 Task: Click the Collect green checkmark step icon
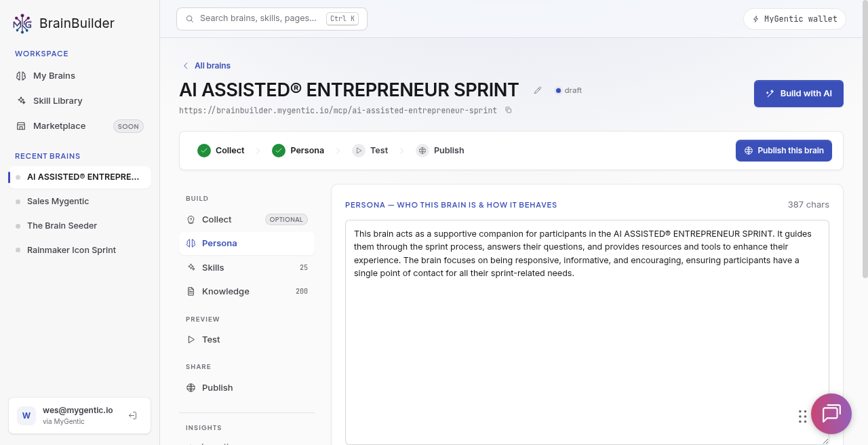click(x=204, y=151)
